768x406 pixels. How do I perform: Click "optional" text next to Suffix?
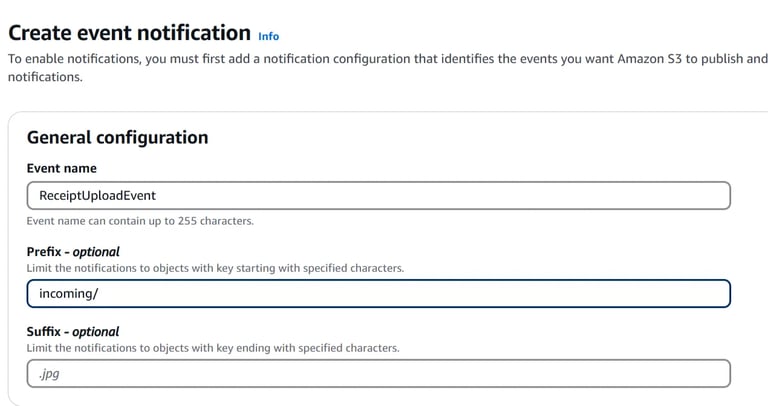click(96, 331)
